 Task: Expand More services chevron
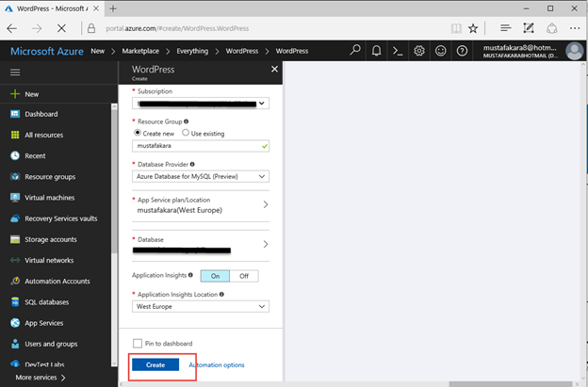click(63, 378)
